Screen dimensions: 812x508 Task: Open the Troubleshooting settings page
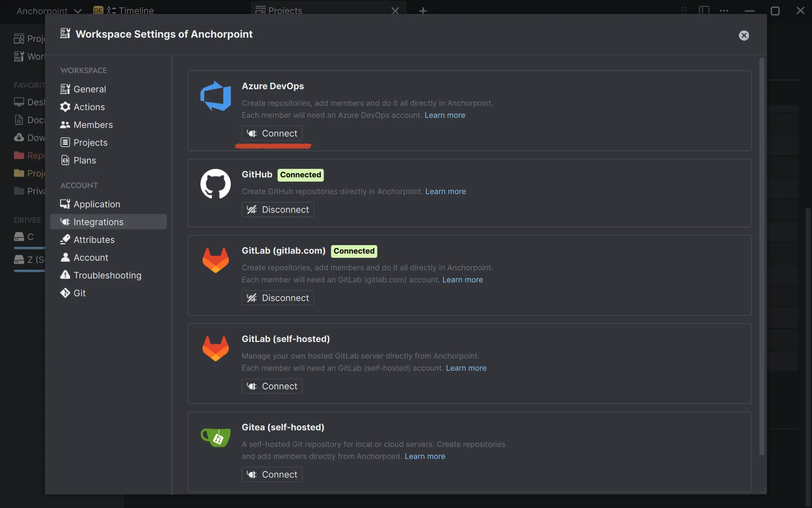107,275
